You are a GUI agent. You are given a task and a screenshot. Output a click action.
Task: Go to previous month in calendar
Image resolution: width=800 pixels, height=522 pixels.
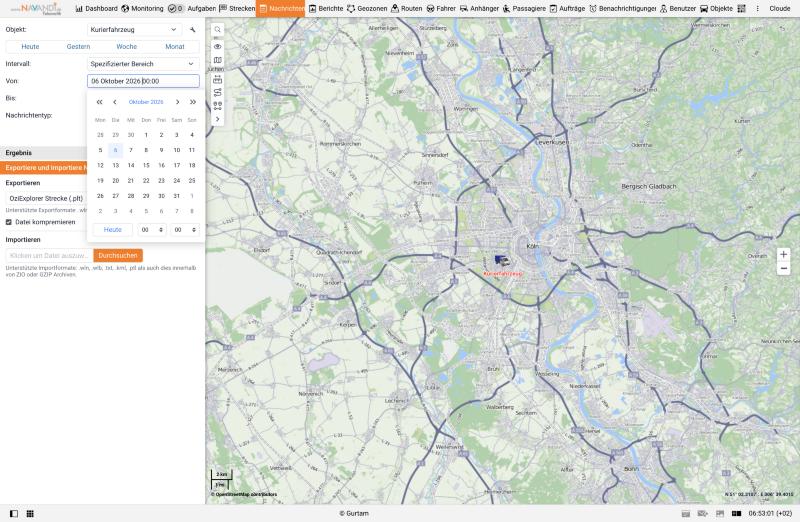115,102
